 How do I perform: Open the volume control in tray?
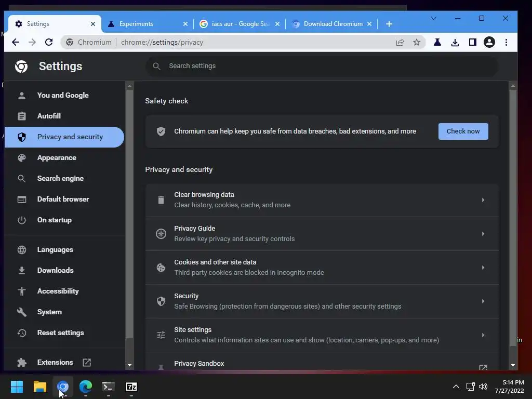tap(483, 387)
